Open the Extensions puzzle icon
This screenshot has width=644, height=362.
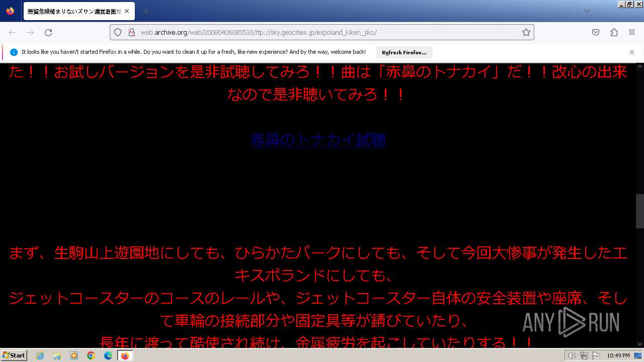point(614,32)
